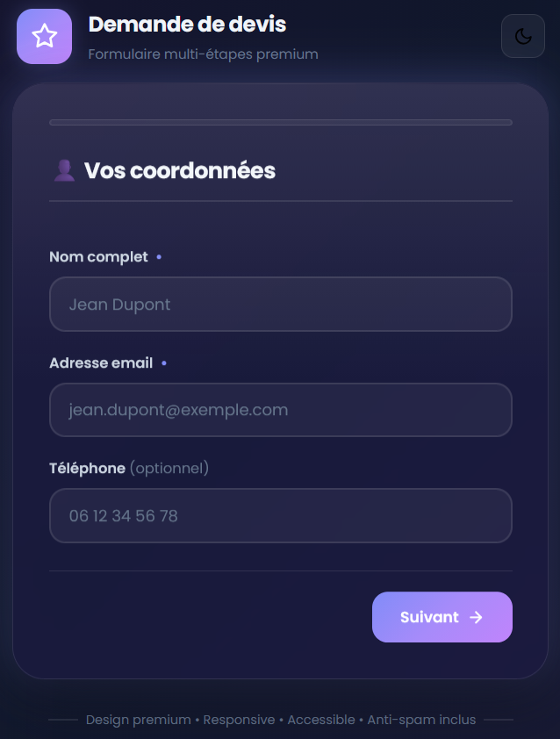Click the required dot next to Nom complet
Image resolution: width=560 pixels, height=739 pixels.
[x=159, y=257]
